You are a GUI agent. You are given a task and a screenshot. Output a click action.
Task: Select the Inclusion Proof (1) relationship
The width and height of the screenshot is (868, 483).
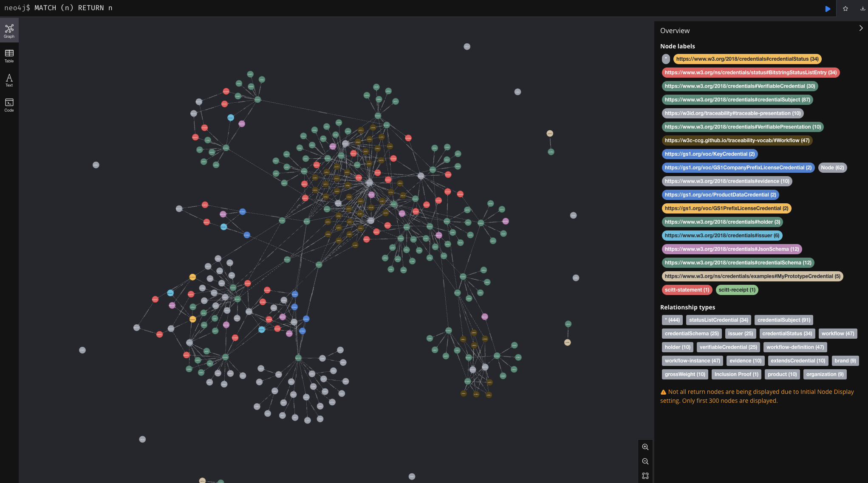(x=736, y=374)
